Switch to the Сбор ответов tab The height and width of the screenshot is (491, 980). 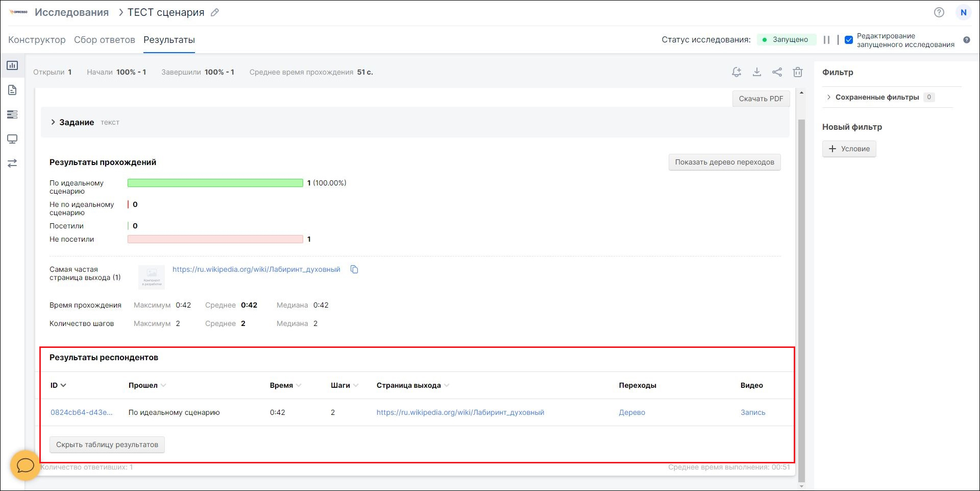click(x=105, y=40)
